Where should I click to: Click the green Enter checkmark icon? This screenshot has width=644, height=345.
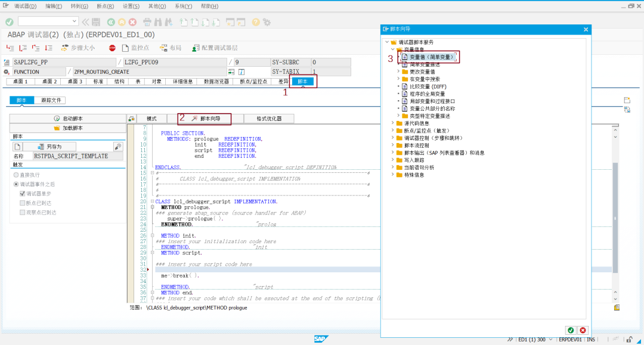click(x=10, y=21)
